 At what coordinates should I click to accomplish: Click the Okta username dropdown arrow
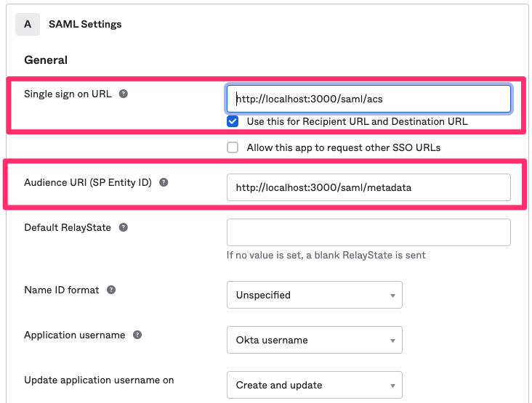coord(392,341)
